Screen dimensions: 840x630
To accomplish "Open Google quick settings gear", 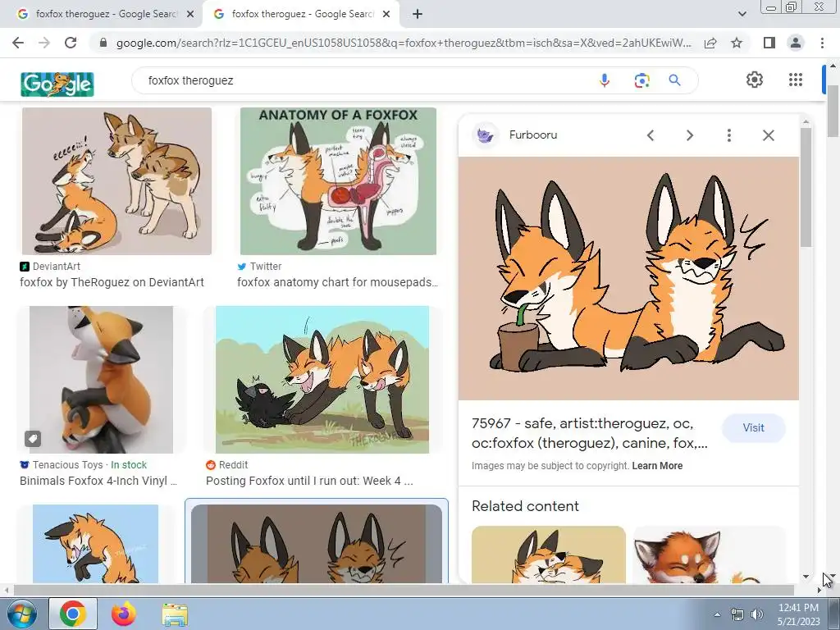I will [x=755, y=80].
